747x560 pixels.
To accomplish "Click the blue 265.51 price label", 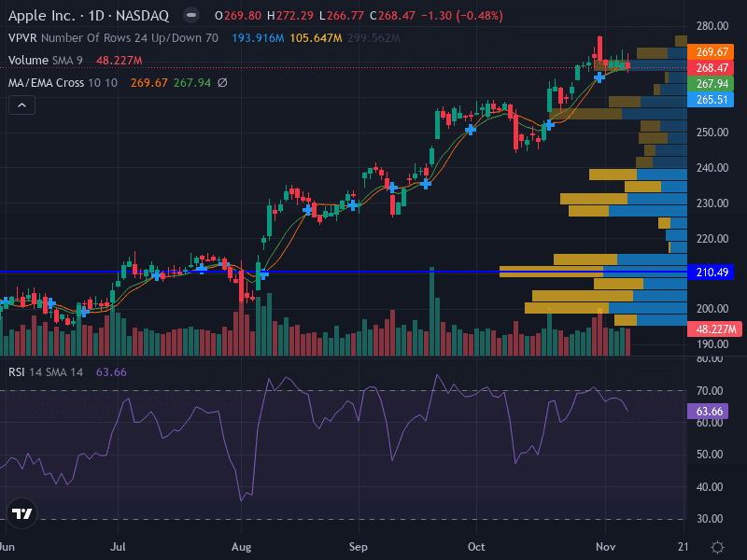I will [712, 100].
